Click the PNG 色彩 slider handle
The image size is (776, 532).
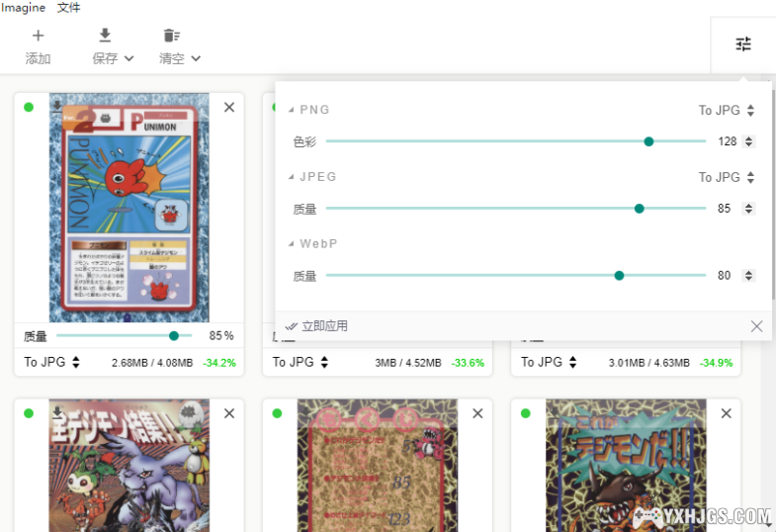(648, 141)
